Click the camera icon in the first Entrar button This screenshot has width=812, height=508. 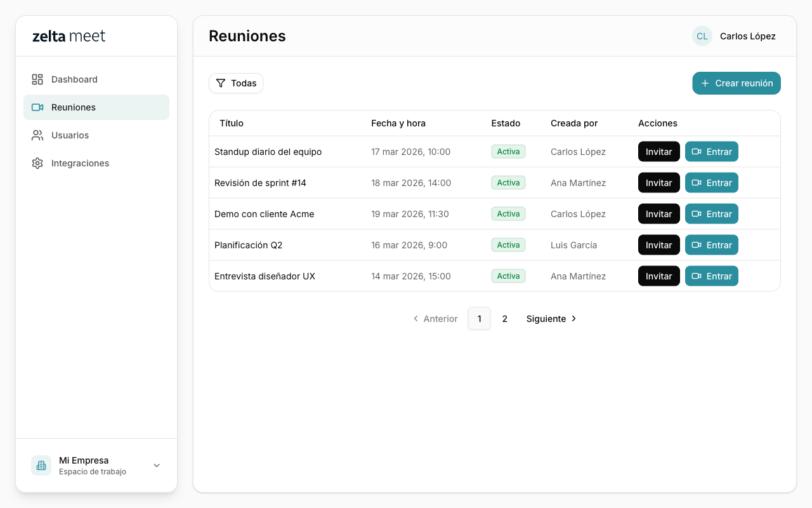pos(697,151)
